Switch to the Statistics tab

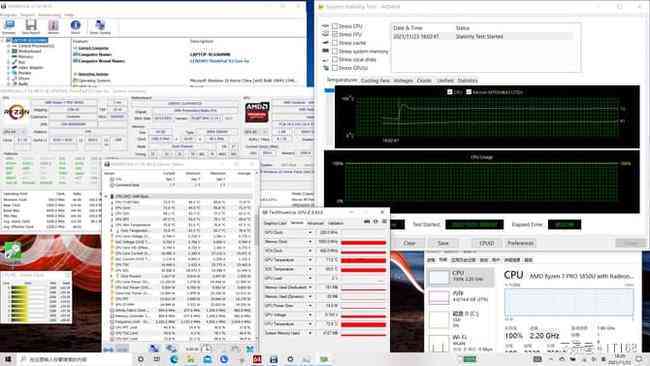pos(468,80)
